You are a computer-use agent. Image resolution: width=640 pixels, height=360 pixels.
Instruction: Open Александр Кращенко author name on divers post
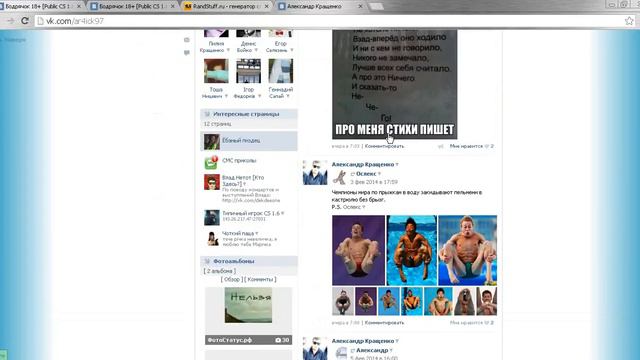(363, 164)
